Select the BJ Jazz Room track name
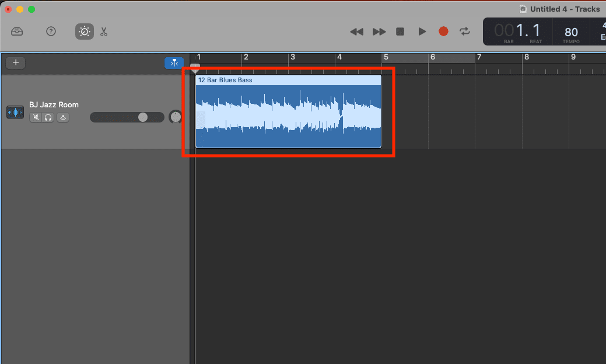 [x=54, y=105]
